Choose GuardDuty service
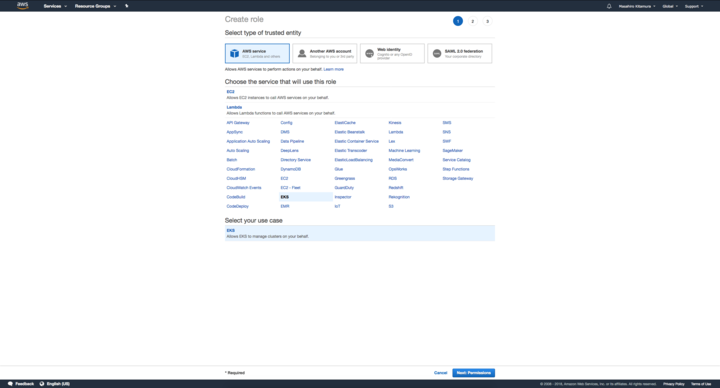 [x=344, y=187]
